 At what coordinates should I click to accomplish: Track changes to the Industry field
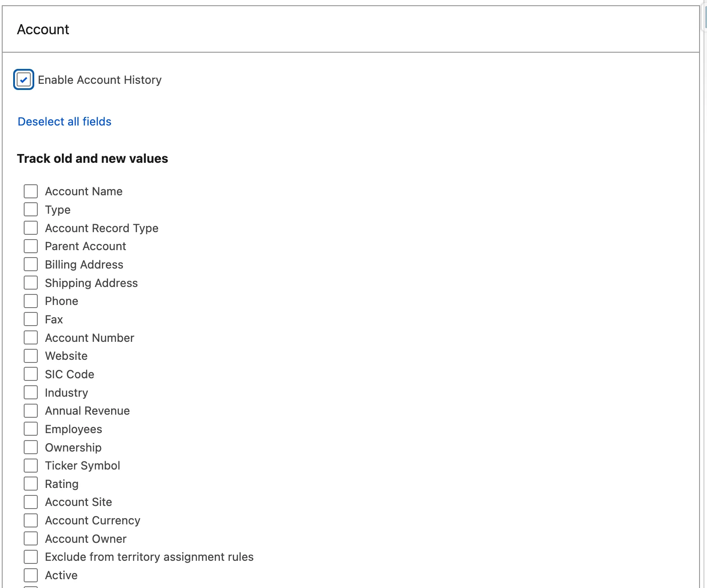pyautogui.click(x=31, y=393)
